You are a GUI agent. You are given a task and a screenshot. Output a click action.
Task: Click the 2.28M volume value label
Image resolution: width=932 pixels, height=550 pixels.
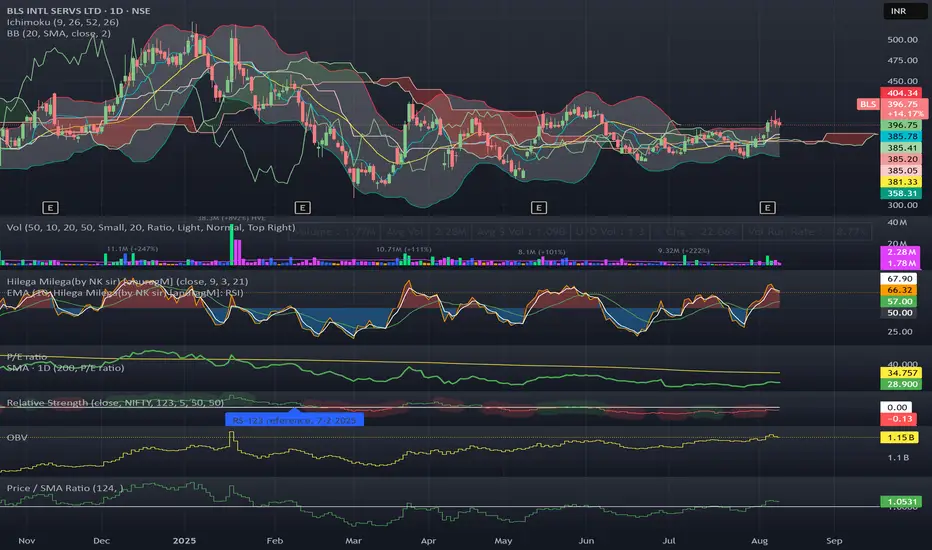click(900, 252)
